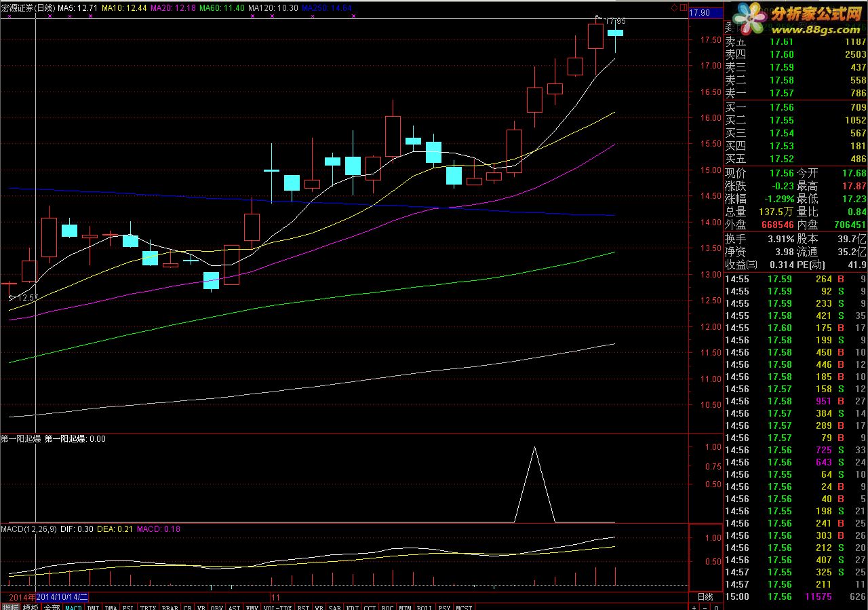
Task: Click the 买二 bid price 17.55
Action: pyautogui.click(x=781, y=120)
